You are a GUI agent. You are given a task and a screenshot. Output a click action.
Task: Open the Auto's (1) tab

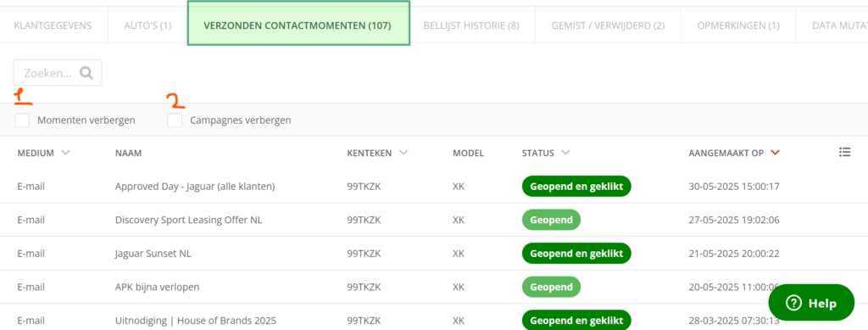[x=147, y=25]
